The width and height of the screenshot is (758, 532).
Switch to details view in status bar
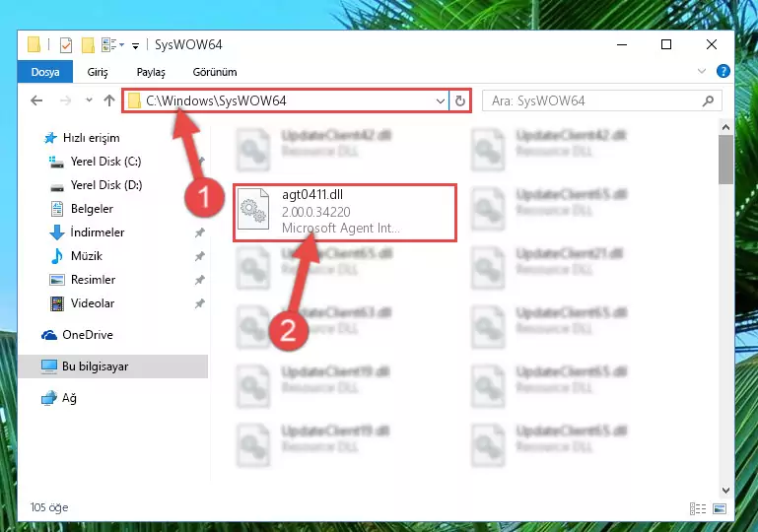pyautogui.click(x=697, y=508)
